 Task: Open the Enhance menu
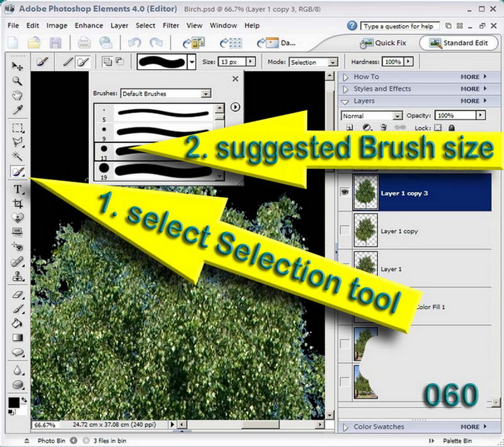[89, 25]
